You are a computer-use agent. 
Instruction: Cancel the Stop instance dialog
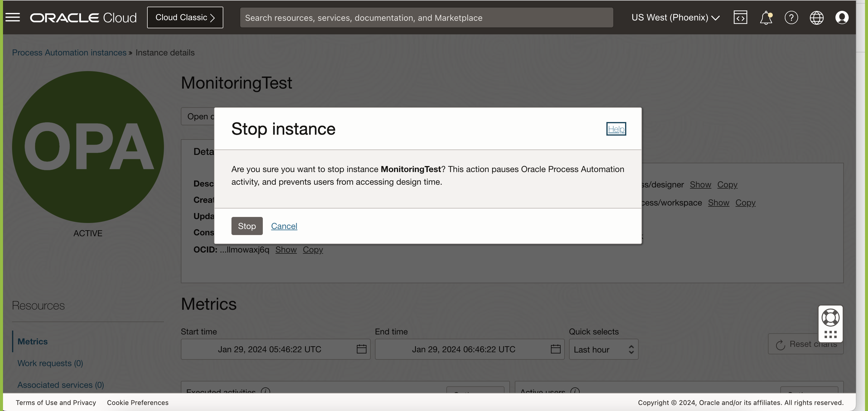click(284, 226)
